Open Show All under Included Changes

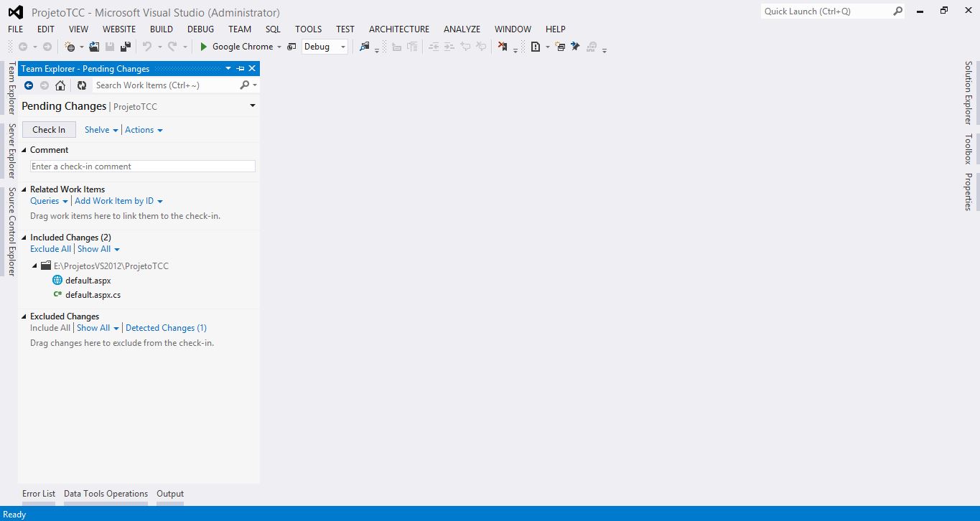[98, 249]
